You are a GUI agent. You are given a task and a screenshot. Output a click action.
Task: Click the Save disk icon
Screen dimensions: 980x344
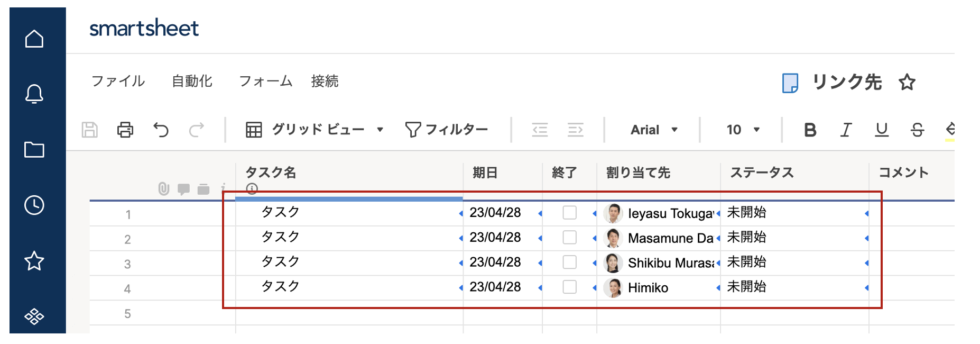pos(90,130)
